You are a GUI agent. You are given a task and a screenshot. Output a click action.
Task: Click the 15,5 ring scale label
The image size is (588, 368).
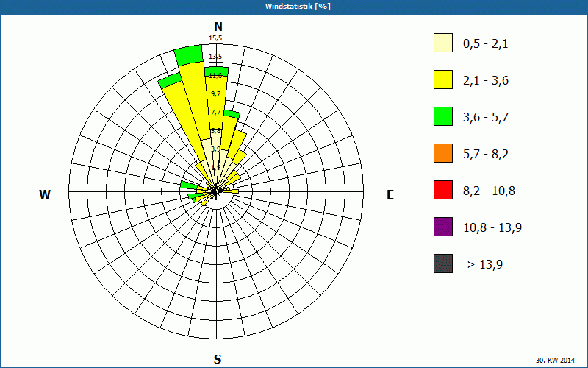tap(215, 38)
